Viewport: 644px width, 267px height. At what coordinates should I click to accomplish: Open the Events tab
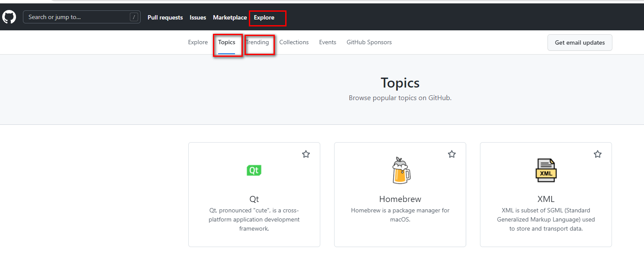click(328, 42)
